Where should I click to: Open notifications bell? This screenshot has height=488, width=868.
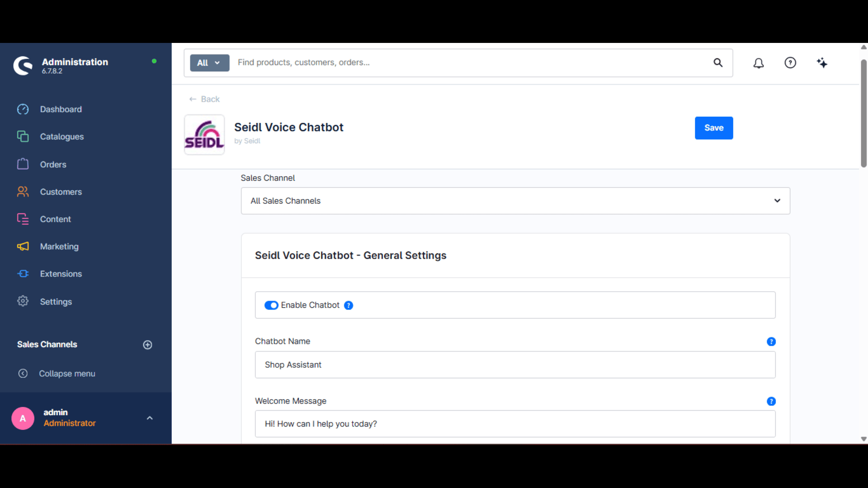pyautogui.click(x=759, y=63)
